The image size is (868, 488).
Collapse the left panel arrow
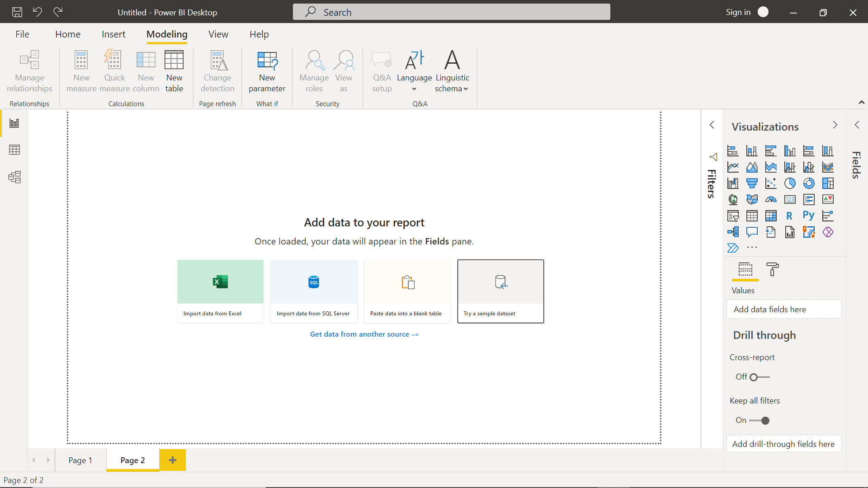tap(712, 125)
